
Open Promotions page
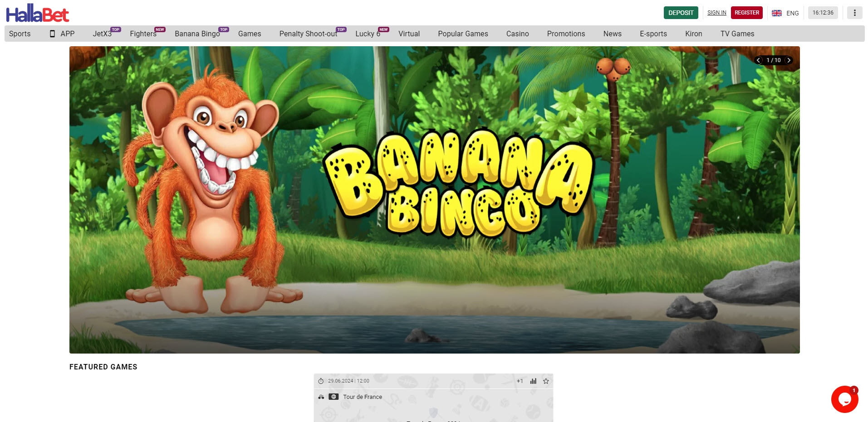(x=566, y=34)
